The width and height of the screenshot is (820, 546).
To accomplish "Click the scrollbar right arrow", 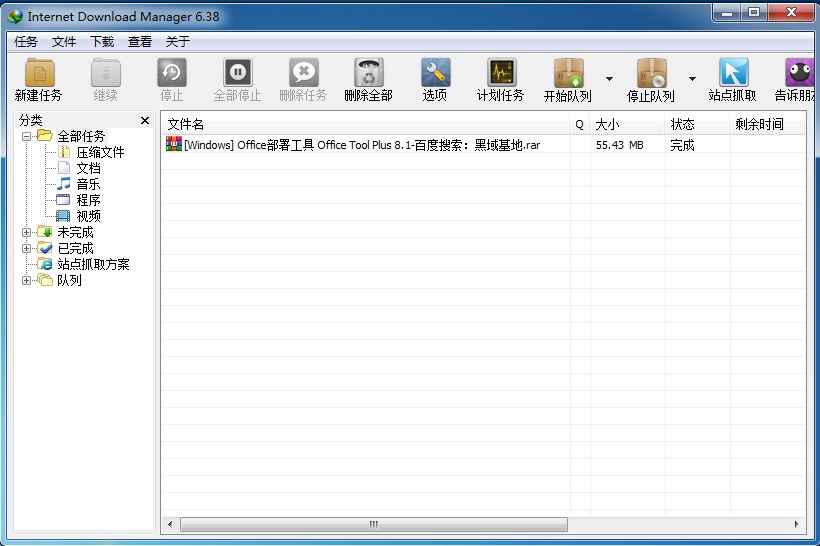I will click(796, 525).
